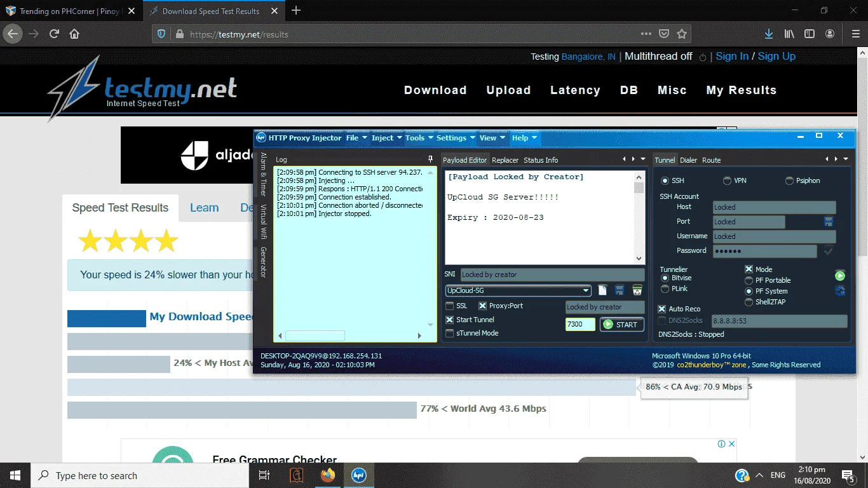
Task: Open the Firefox Library icon
Action: (x=789, y=34)
